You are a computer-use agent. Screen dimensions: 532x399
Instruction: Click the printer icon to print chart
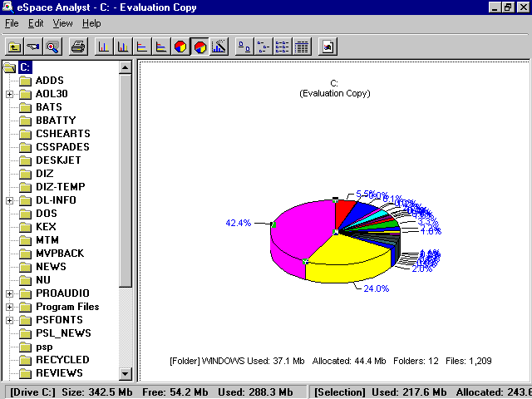pyautogui.click(x=77, y=47)
